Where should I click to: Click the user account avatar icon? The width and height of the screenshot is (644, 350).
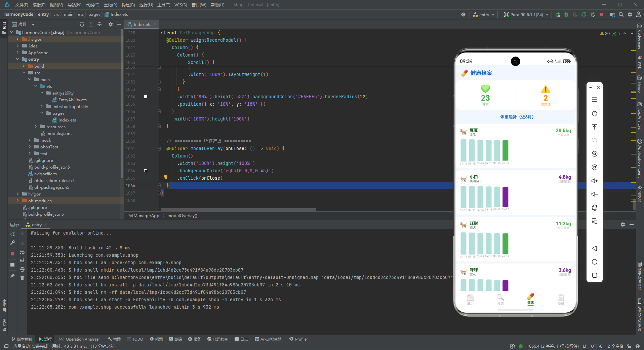coord(639,14)
